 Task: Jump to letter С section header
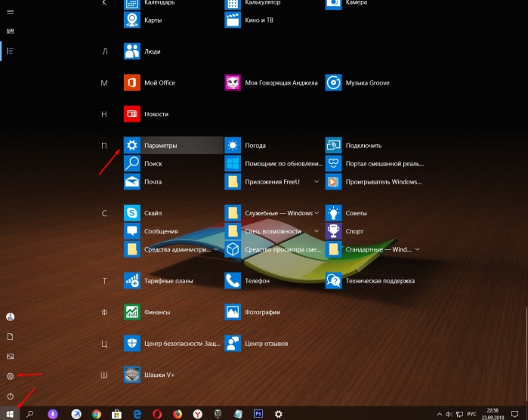coord(104,214)
